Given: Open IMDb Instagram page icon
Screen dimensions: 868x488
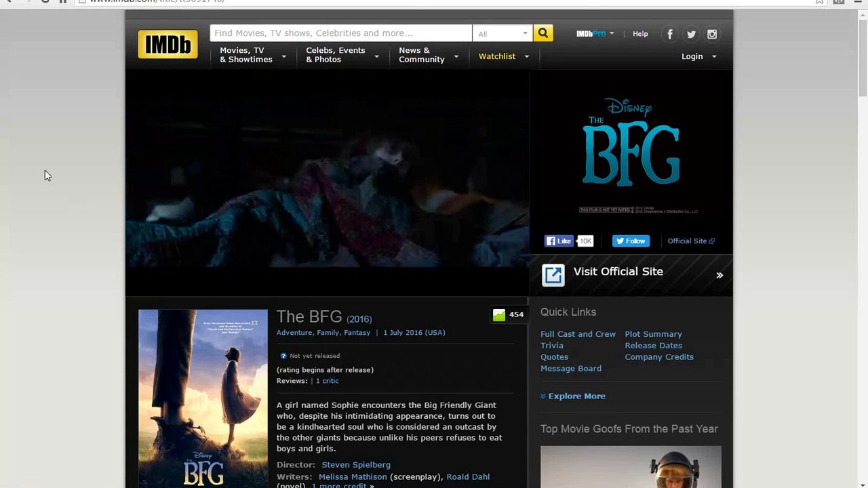Looking at the screenshot, I should [712, 34].
